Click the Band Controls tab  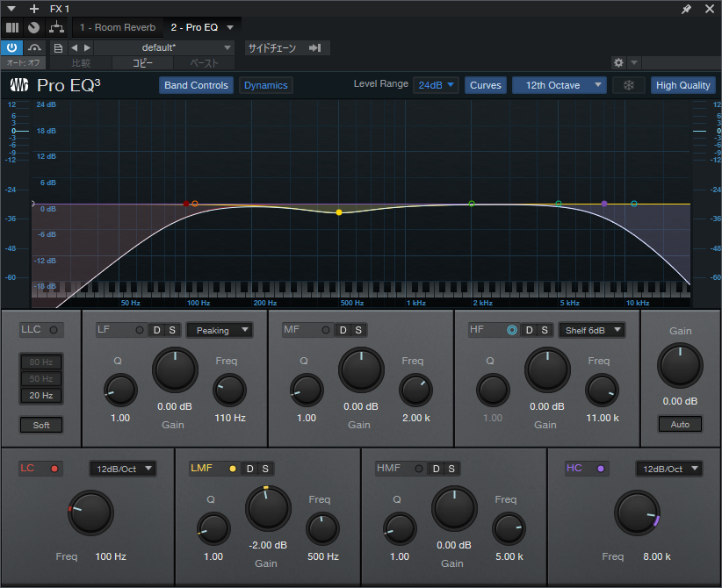click(x=196, y=85)
